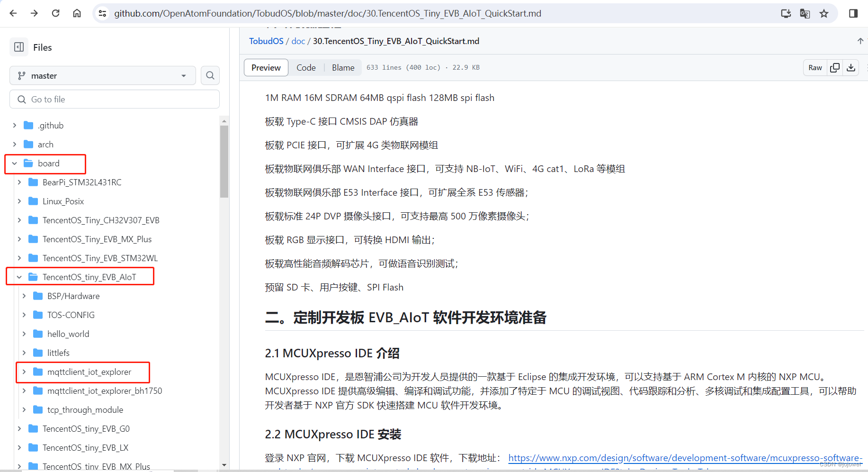Select TencentOS_Tiny_EVB_STM32WL folder
868x472 pixels.
[100, 258]
